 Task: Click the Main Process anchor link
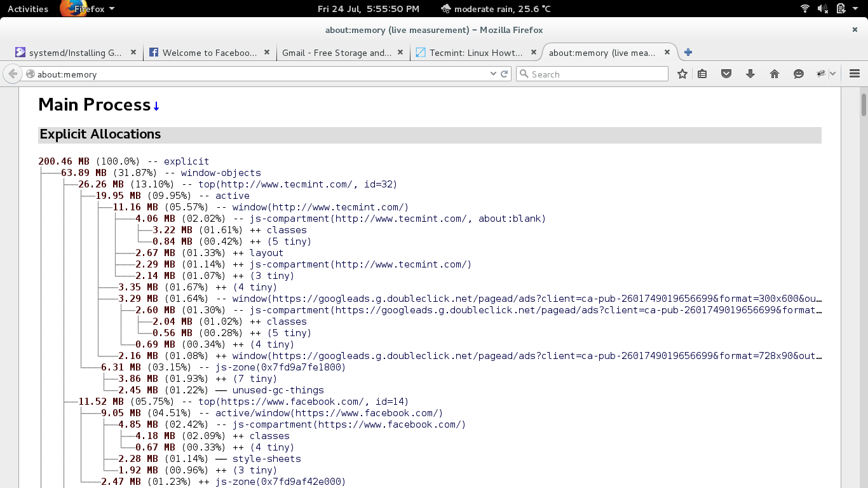tap(157, 104)
